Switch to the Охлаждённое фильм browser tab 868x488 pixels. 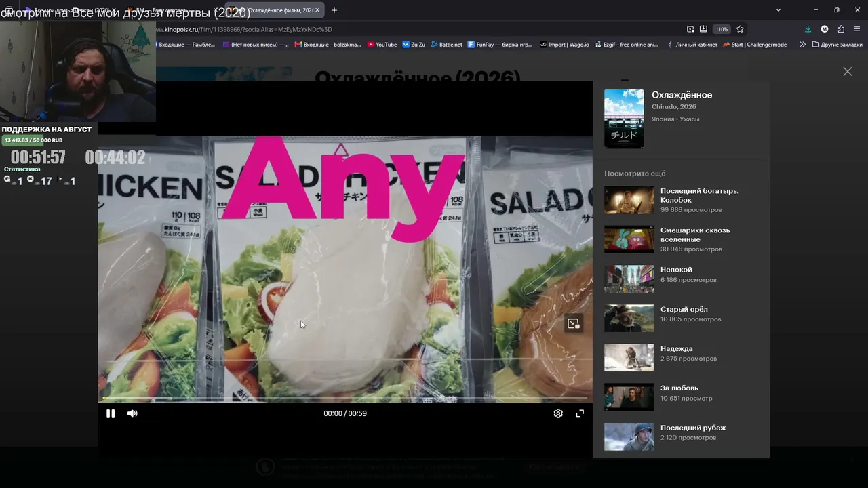point(275,10)
